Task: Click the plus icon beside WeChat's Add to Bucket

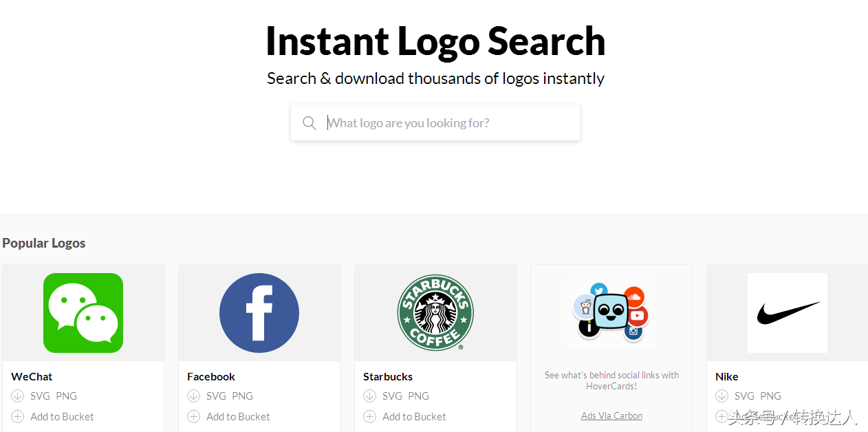Action: 18,416
